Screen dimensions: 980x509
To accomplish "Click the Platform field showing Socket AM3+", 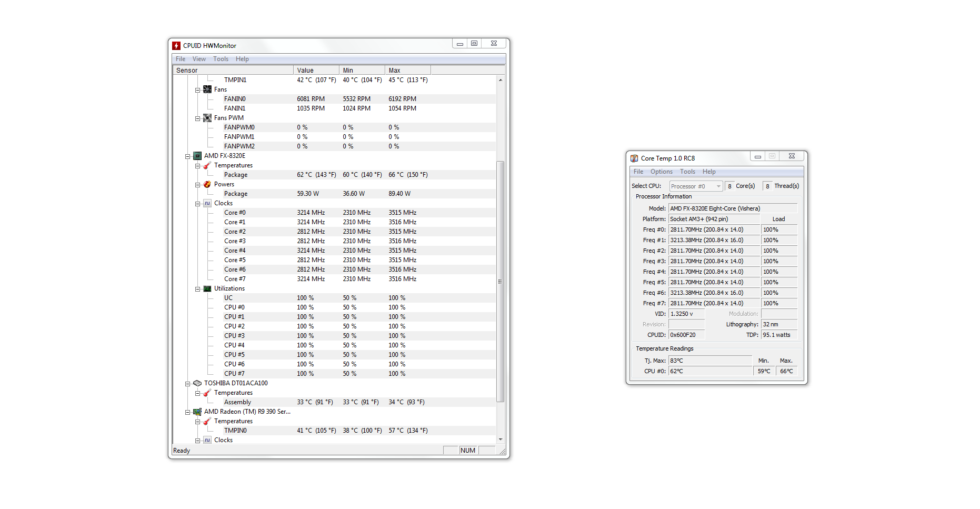I will pos(715,219).
